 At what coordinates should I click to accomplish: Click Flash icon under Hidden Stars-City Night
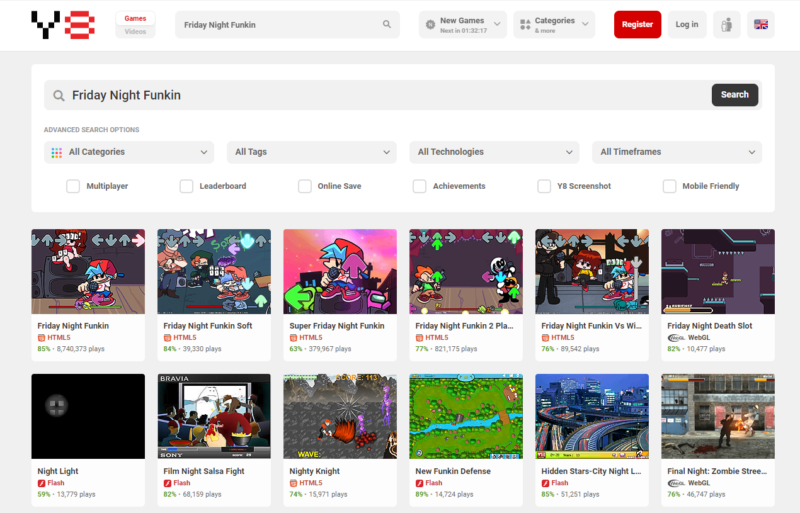pyautogui.click(x=545, y=483)
